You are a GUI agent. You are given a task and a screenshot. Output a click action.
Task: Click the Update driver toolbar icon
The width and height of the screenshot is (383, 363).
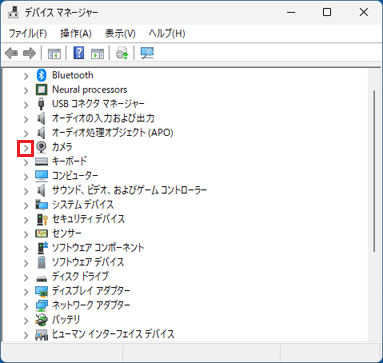pos(122,53)
